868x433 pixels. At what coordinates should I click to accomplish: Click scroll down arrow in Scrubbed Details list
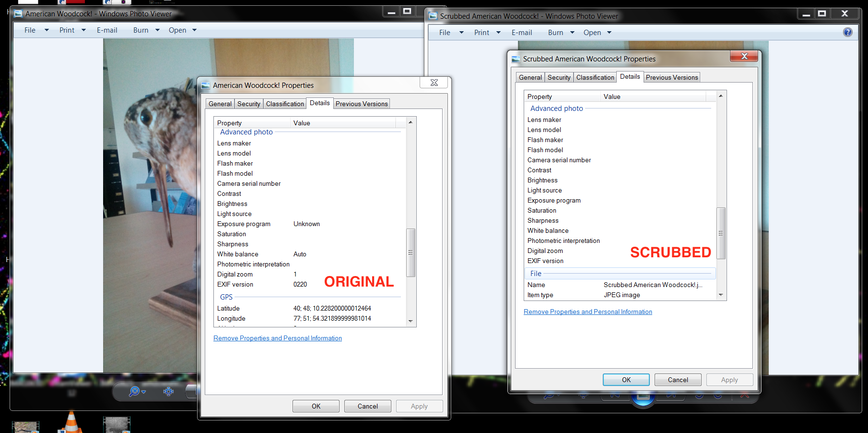click(721, 295)
